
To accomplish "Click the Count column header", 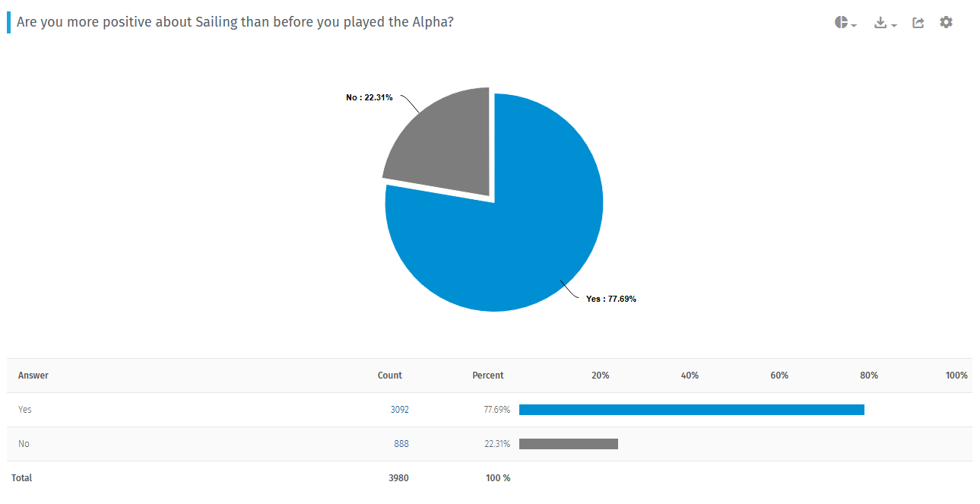I will 390,376.
